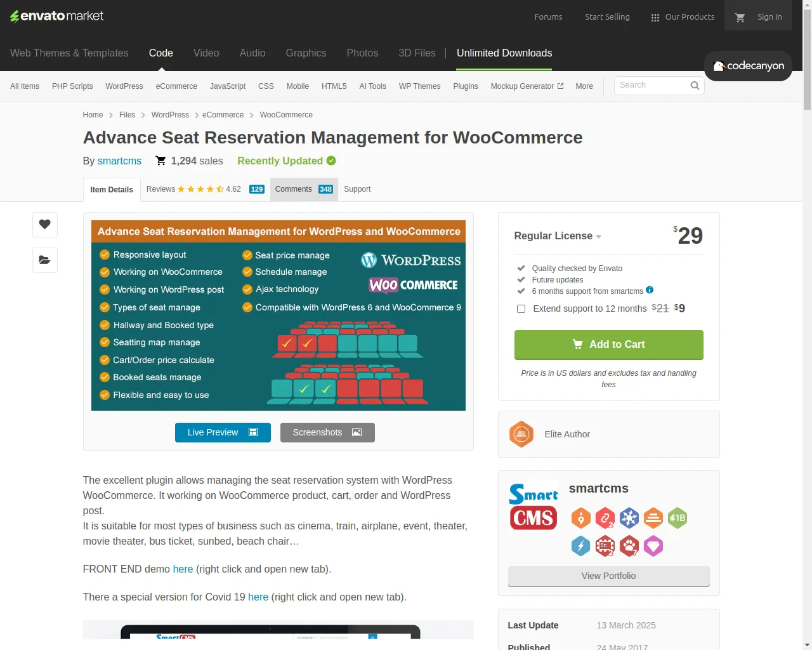Click the smartcms avatar logo
812x650 pixels.
click(x=534, y=506)
